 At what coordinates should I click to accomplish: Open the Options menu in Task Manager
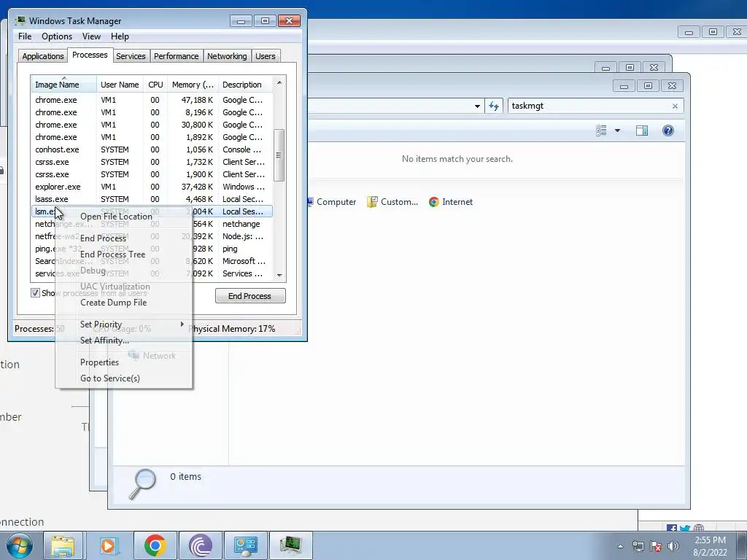pyautogui.click(x=57, y=36)
